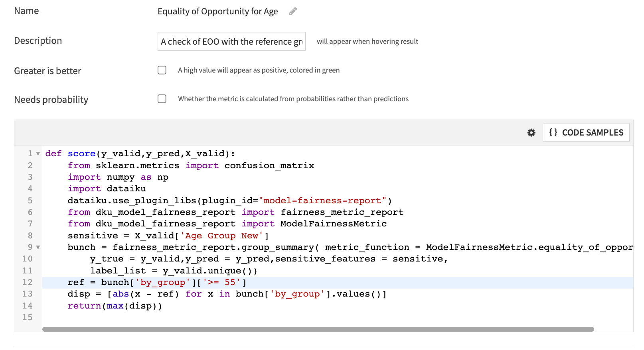
Task: Click the 'Age Group New' string in line 8
Action: tap(221, 236)
